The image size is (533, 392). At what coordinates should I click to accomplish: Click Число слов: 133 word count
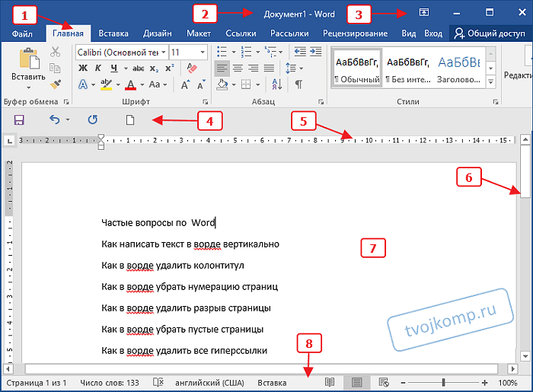pos(110,383)
